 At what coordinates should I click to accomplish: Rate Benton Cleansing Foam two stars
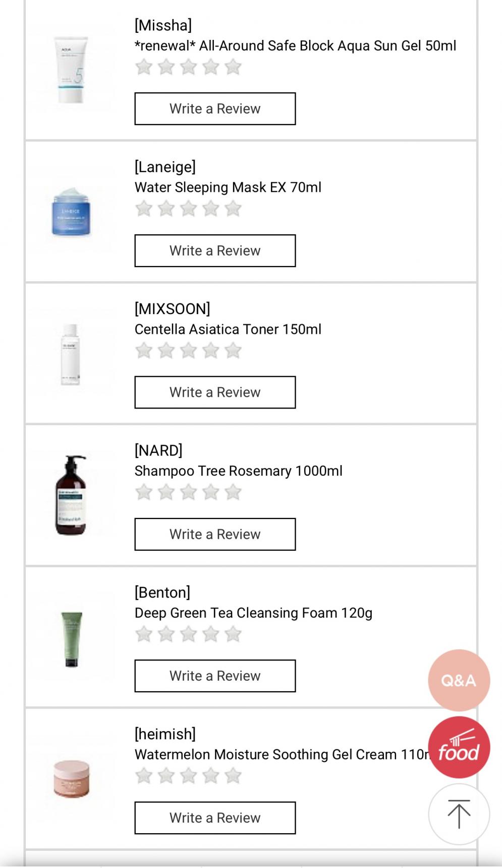[x=166, y=634]
